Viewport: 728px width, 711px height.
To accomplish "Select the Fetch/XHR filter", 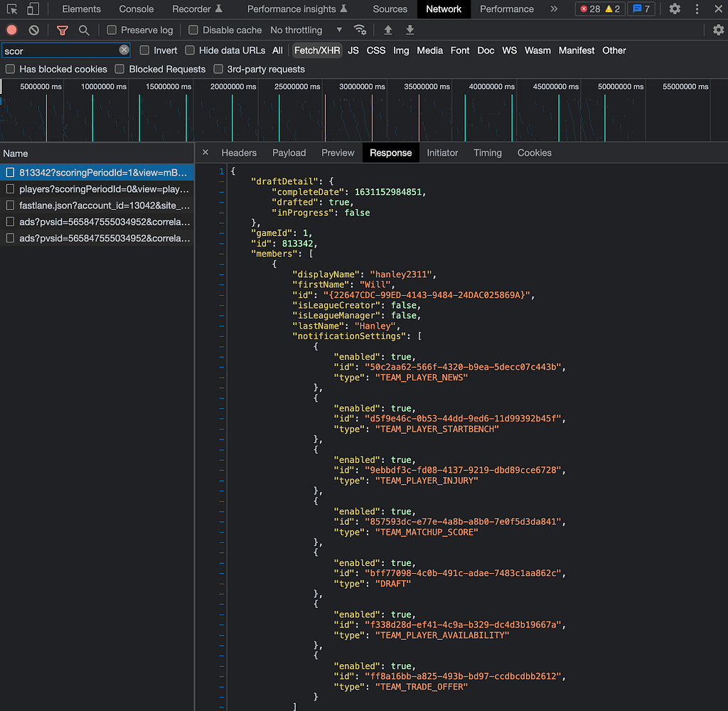I will pyautogui.click(x=317, y=50).
